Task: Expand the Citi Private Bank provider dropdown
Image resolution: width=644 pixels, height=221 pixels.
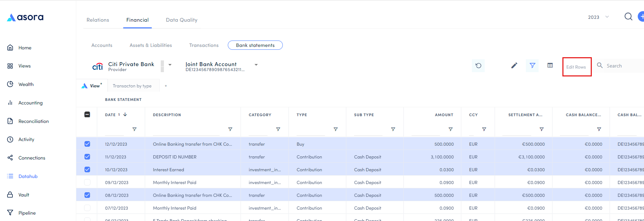Action: pos(170,65)
